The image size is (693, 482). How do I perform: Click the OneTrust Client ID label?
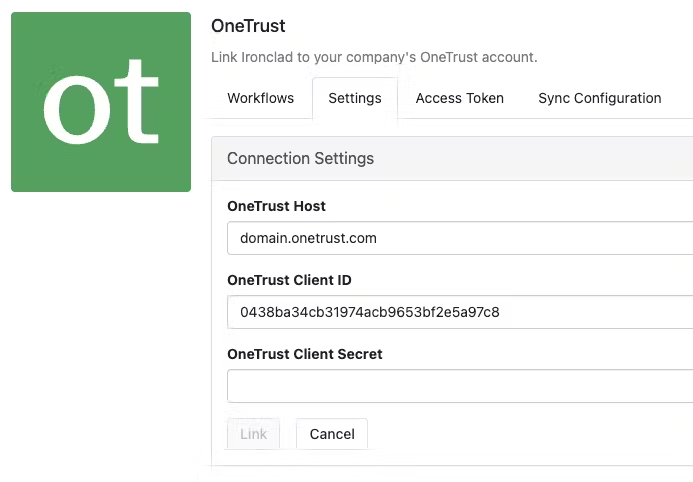pos(289,280)
